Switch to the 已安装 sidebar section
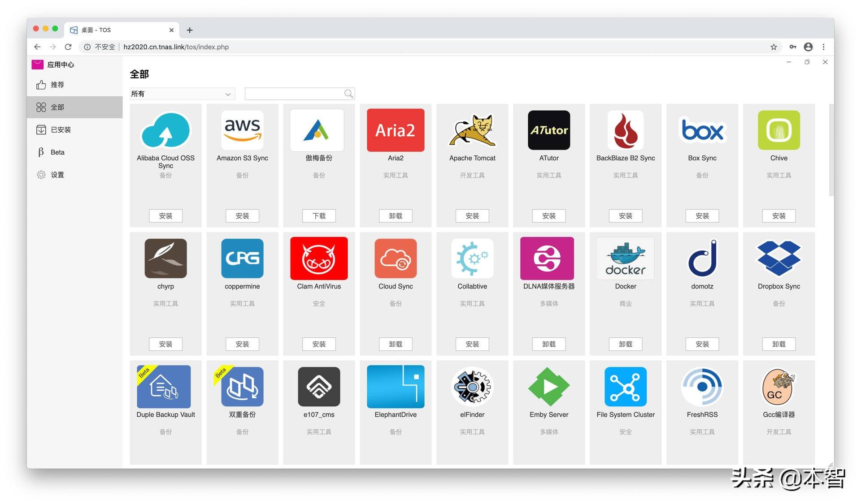This screenshot has width=861, height=504. (61, 130)
